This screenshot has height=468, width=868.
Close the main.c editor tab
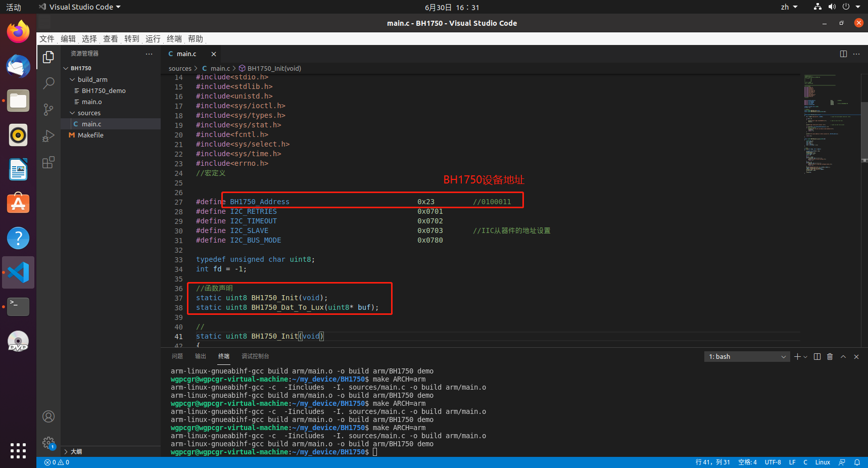pyautogui.click(x=214, y=54)
